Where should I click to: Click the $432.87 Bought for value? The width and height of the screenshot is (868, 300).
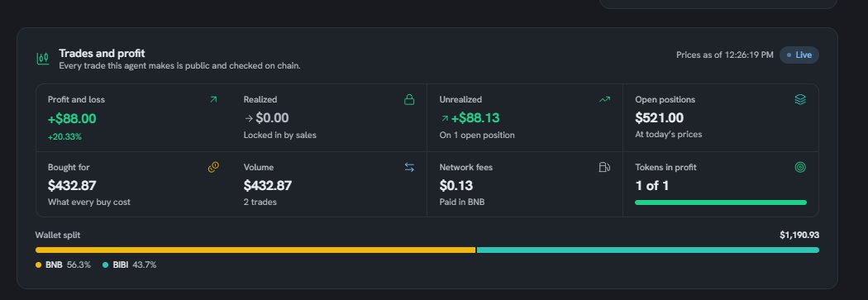[72, 185]
